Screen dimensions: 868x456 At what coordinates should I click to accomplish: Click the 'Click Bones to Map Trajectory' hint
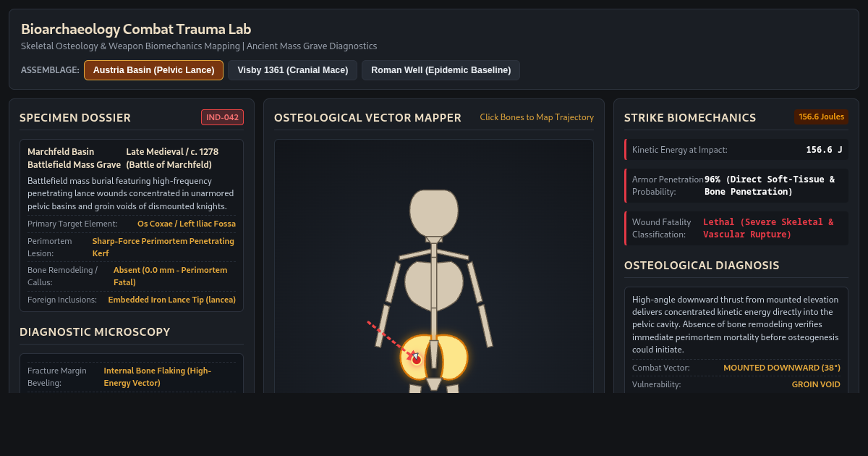click(x=537, y=117)
